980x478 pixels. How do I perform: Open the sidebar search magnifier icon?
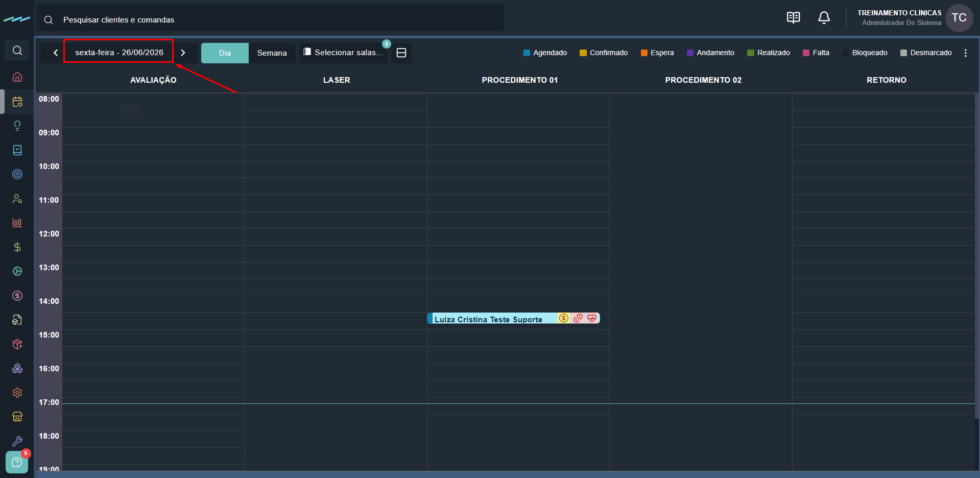(x=17, y=51)
